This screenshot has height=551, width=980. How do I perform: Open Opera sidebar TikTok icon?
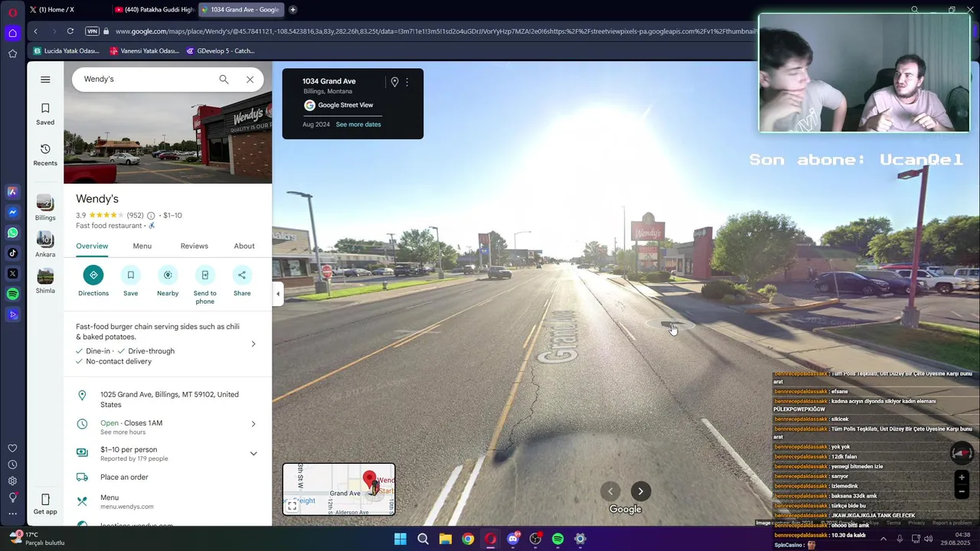point(12,253)
